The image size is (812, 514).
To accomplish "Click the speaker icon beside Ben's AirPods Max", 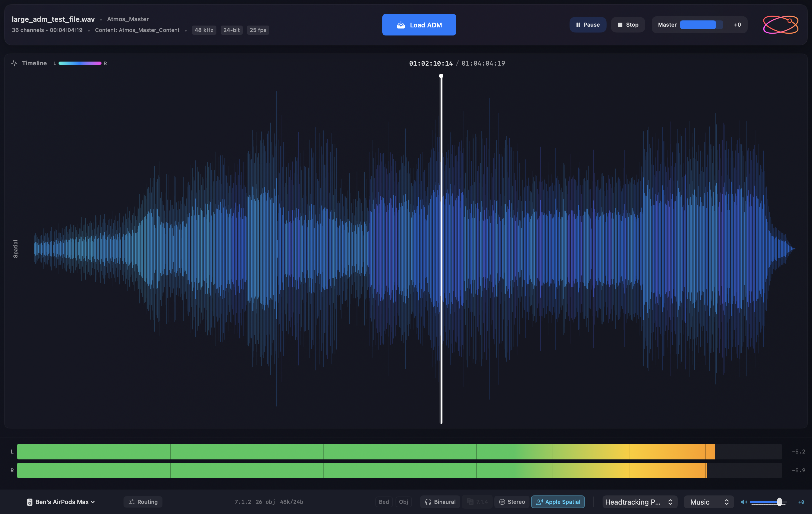I will coord(30,502).
